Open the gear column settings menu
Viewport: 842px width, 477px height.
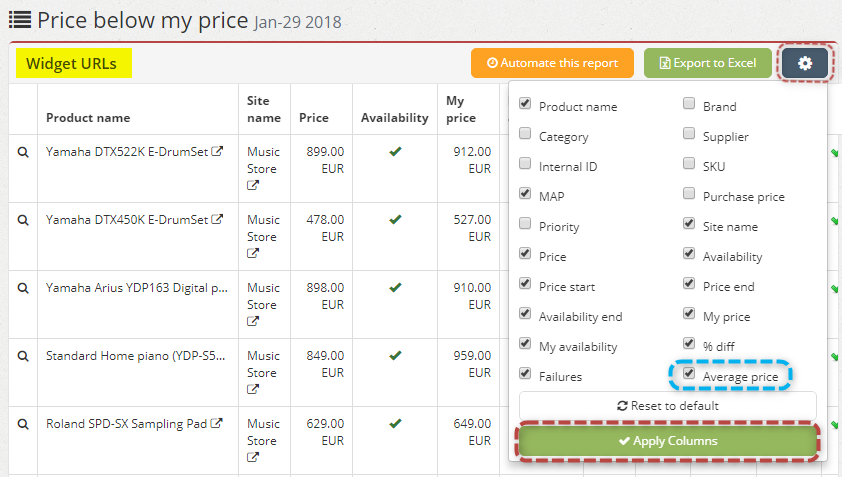(x=804, y=63)
